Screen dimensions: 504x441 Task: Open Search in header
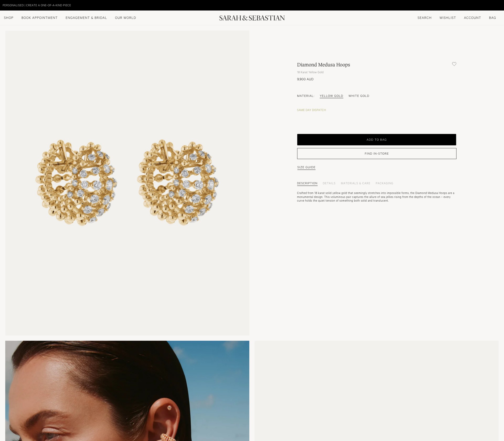point(424,18)
